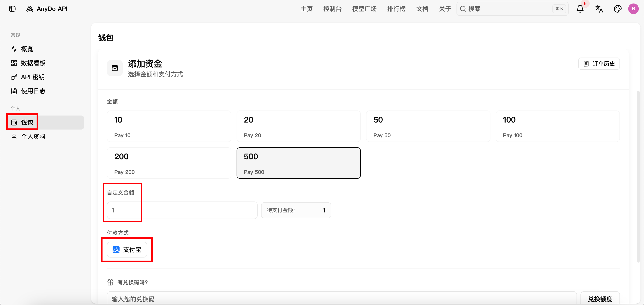This screenshot has width=644, height=305.
Task: Open the theme palette icon
Action: click(617, 9)
